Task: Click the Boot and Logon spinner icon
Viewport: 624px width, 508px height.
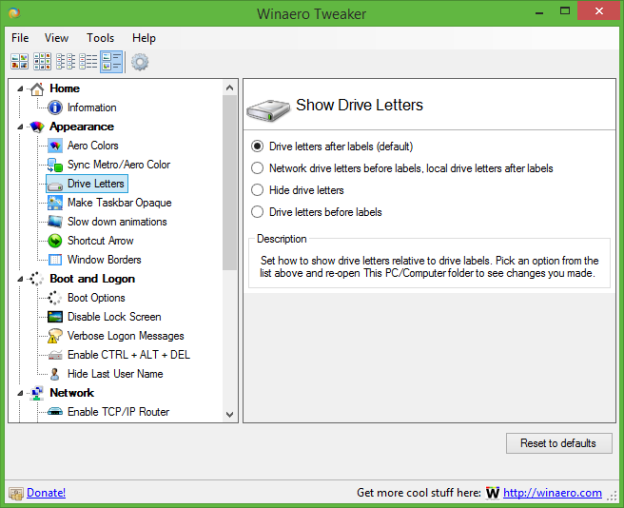Action: coord(37,279)
